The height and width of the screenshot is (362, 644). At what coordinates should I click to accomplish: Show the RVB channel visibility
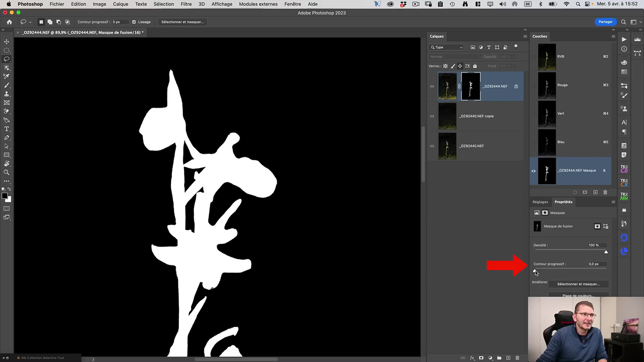click(533, 57)
